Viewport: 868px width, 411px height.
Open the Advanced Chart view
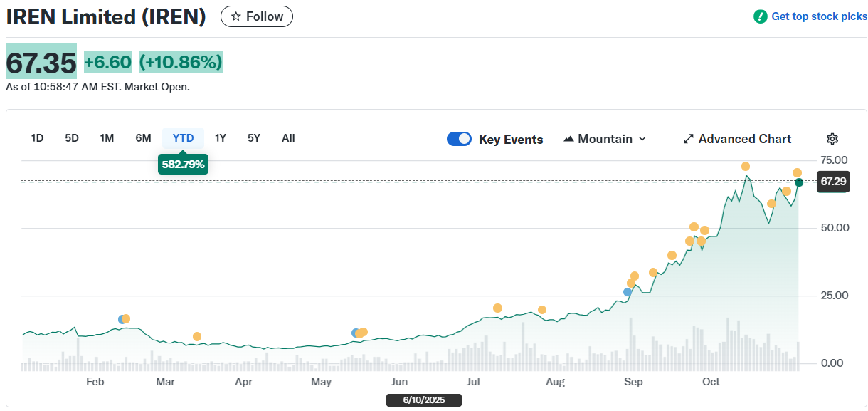[x=744, y=139]
